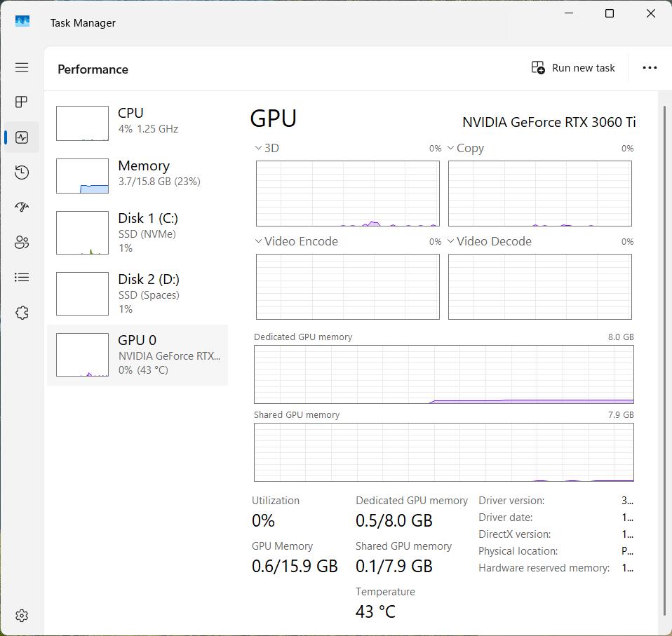
Task: Open the hamburger navigation menu
Action: (22, 67)
